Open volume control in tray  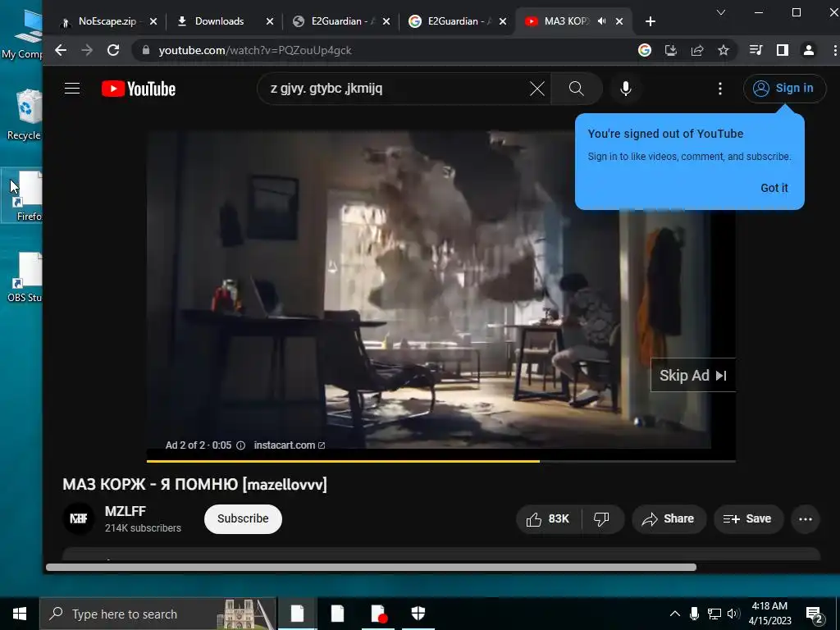733,614
